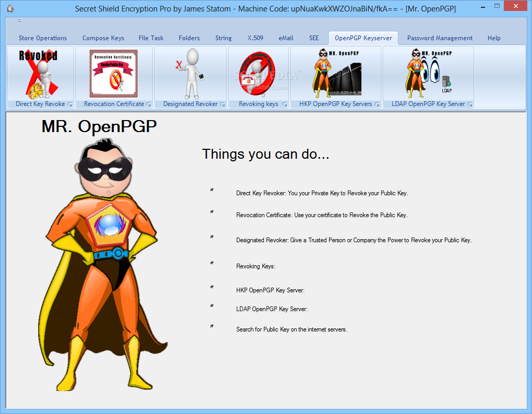Open the LDAP OpenPGP Key Server icon
This screenshot has width=532, height=414.
428,74
